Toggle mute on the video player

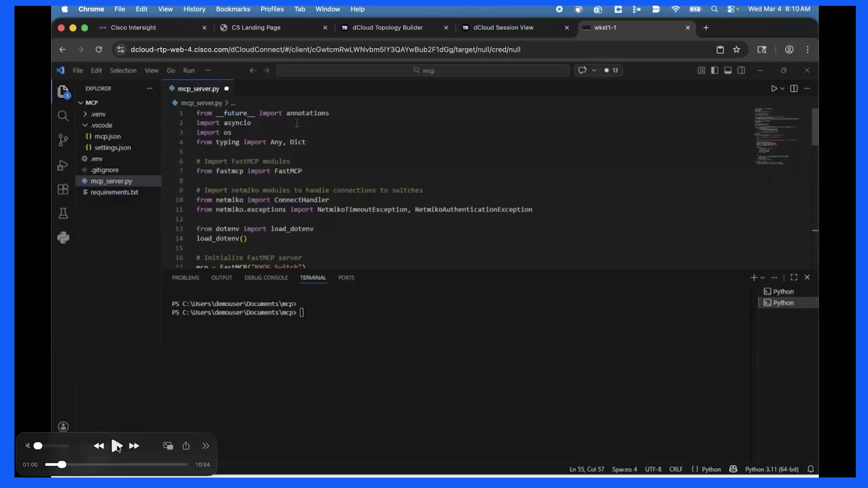click(28, 446)
